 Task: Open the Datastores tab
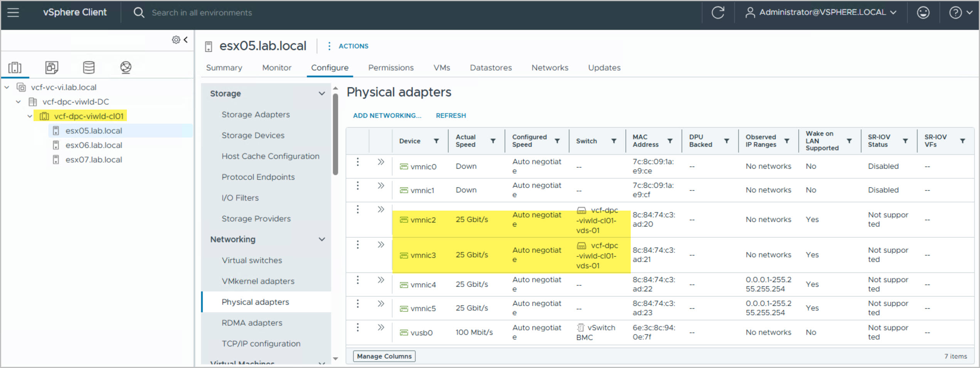490,68
